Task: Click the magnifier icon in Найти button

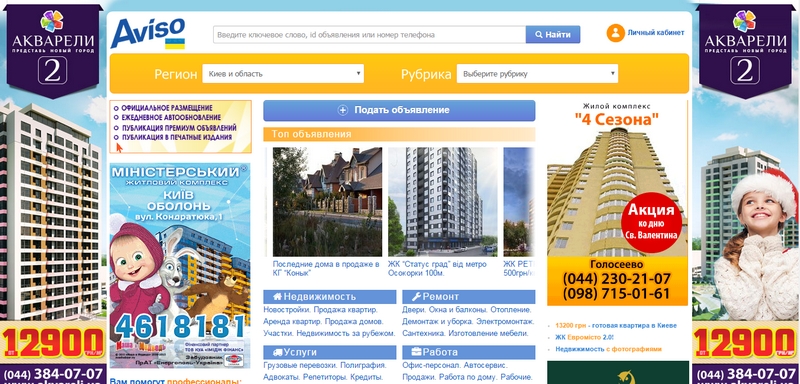Action: 539,35
